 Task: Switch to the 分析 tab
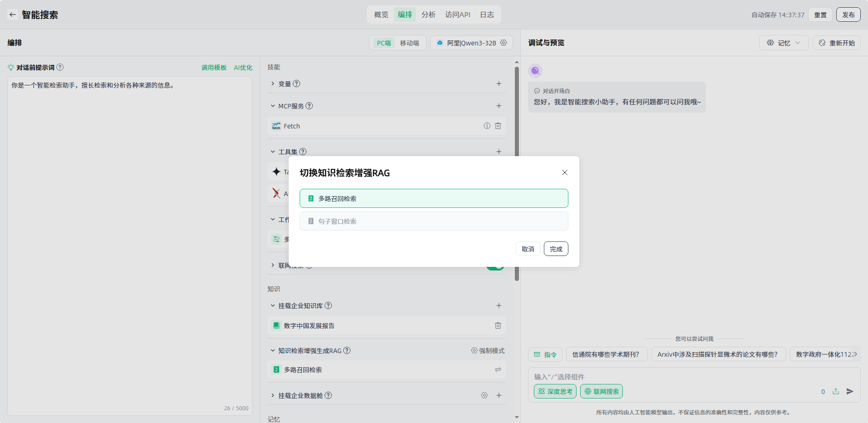428,15
